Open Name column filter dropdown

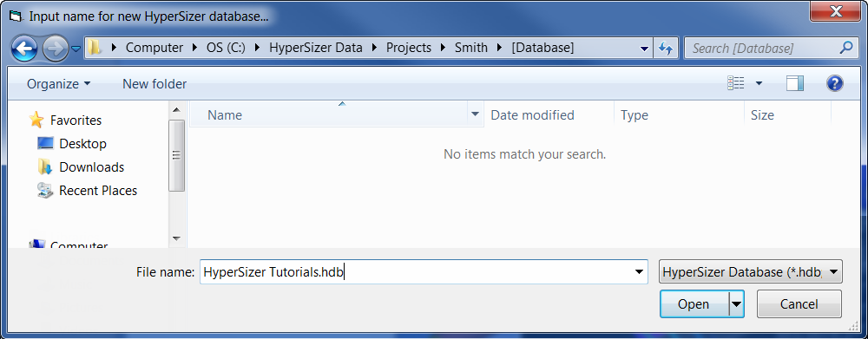(475, 115)
